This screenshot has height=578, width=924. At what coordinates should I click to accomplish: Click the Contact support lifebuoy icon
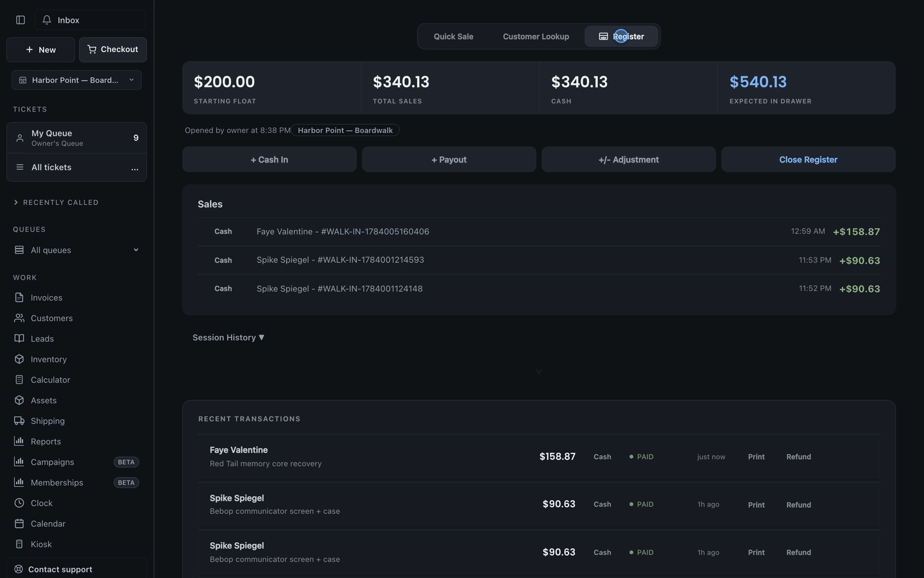pyautogui.click(x=19, y=569)
